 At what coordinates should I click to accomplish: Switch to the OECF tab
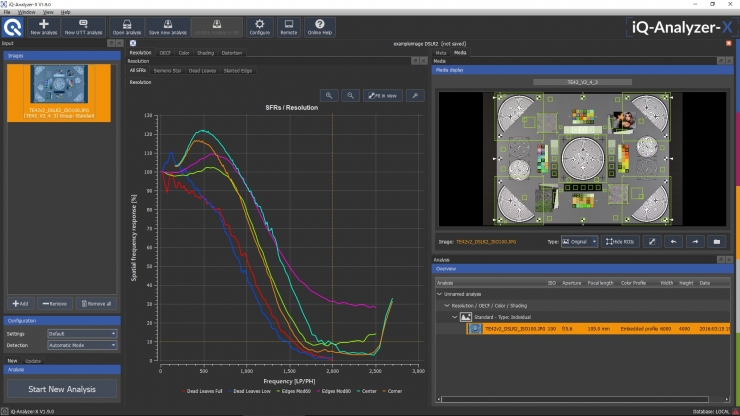165,53
